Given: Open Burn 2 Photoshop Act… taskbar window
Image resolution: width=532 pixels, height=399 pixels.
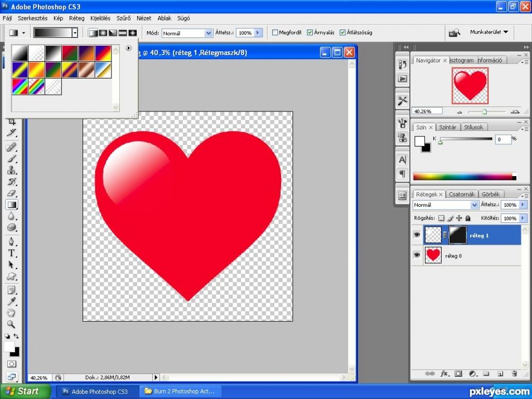Looking at the screenshot, I should tap(181, 391).
